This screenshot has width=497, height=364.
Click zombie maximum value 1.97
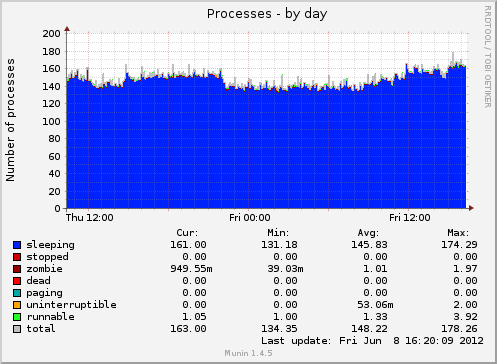(x=465, y=269)
